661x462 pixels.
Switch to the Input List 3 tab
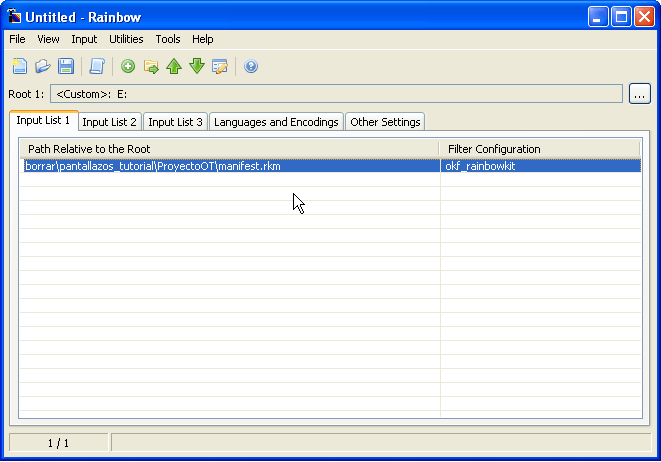[x=175, y=122]
